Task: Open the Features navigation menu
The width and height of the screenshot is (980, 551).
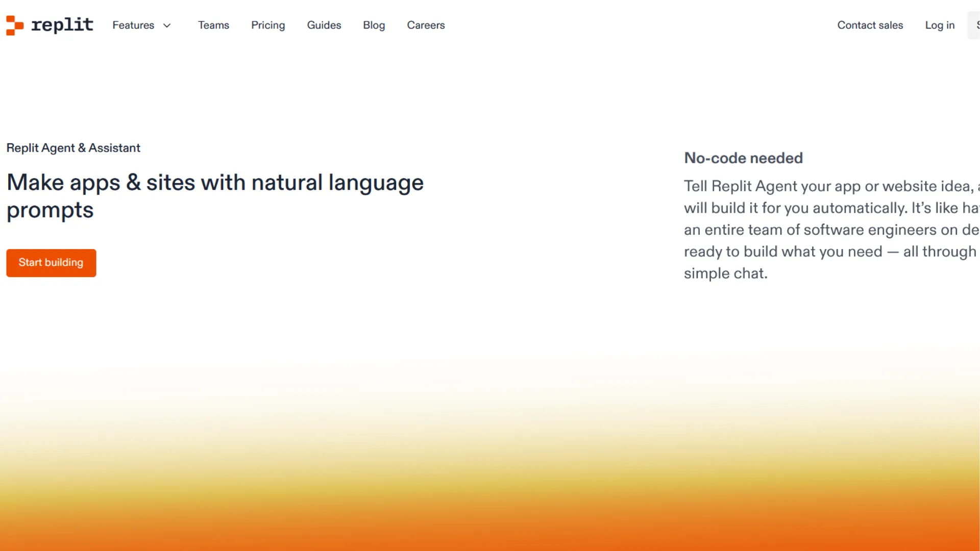Action: coord(133,25)
